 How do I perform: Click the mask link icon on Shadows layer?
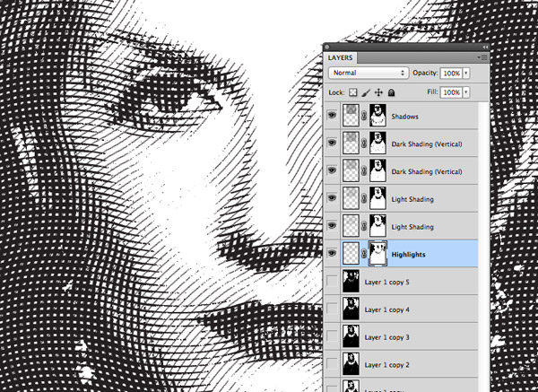pyautogui.click(x=363, y=116)
